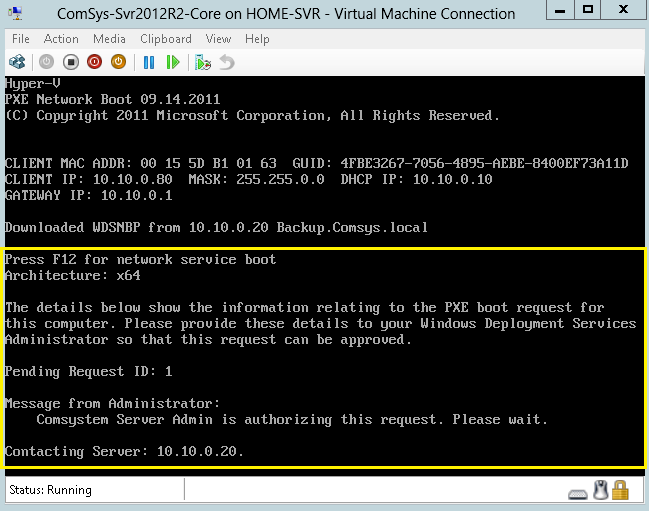Click the 'Status: Running' status text

tap(50, 490)
